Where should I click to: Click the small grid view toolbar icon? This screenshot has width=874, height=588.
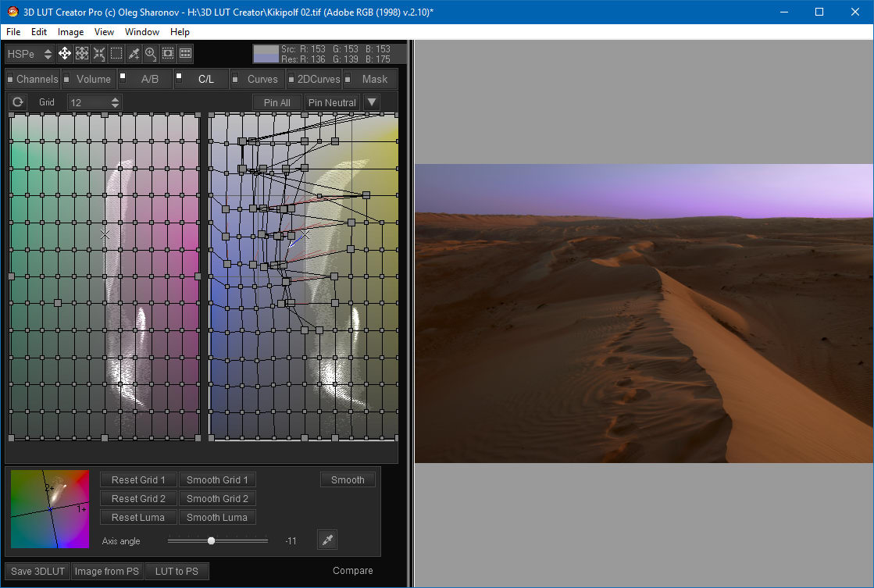tap(185, 54)
